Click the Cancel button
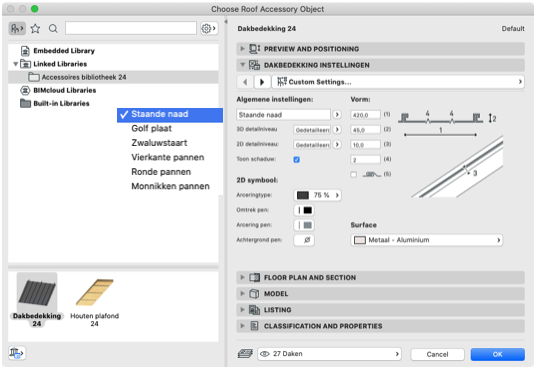The image size is (536, 368). pos(437,354)
